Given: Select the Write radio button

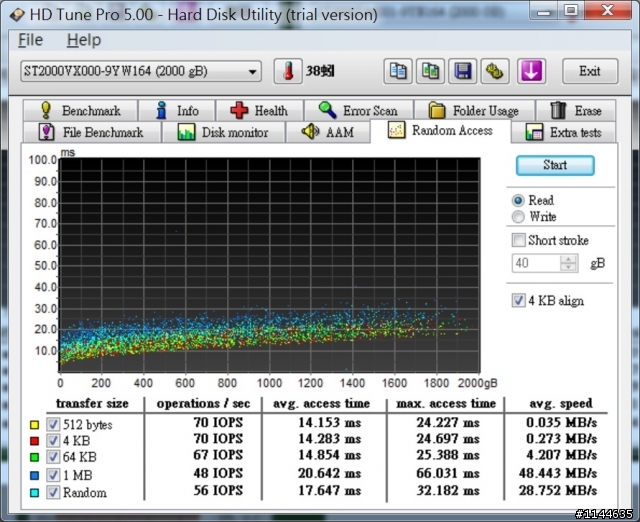Looking at the screenshot, I should coord(518,217).
